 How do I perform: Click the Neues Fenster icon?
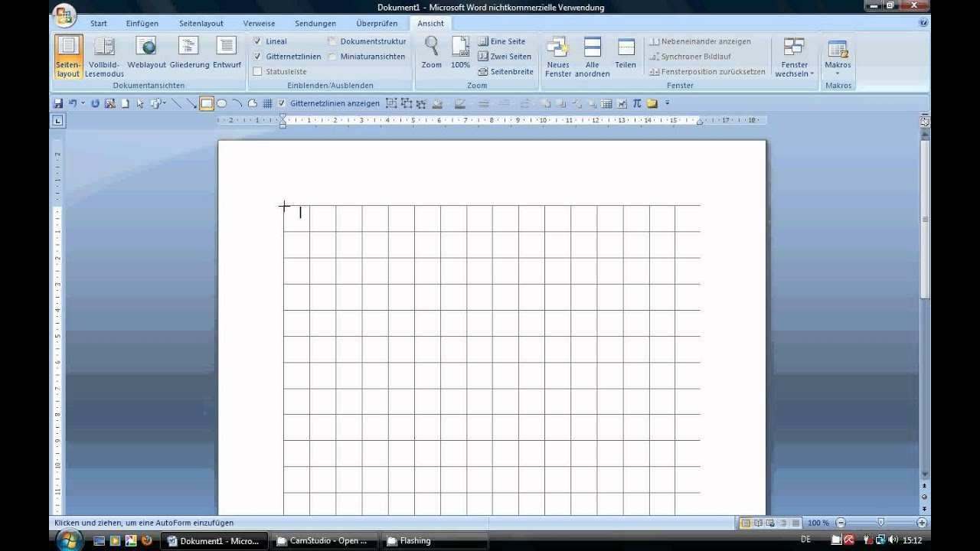click(x=558, y=57)
